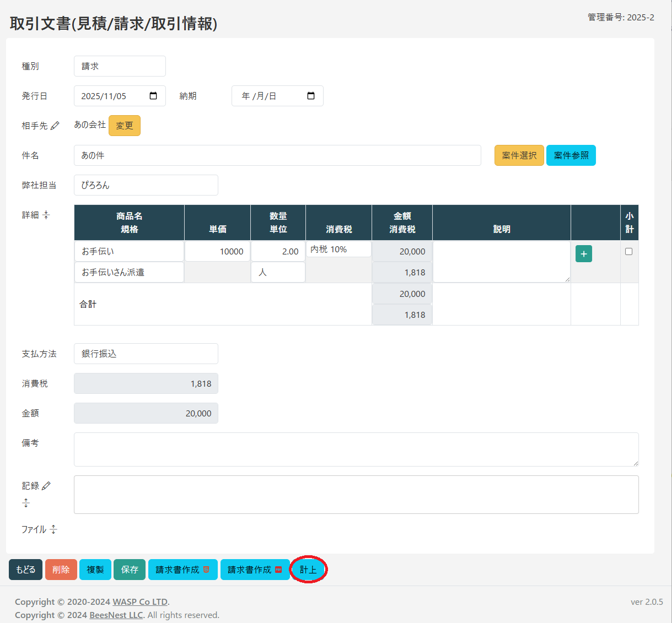The height and width of the screenshot is (623, 672).
Task: Click the 案件選択 button
Action: point(519,155)
